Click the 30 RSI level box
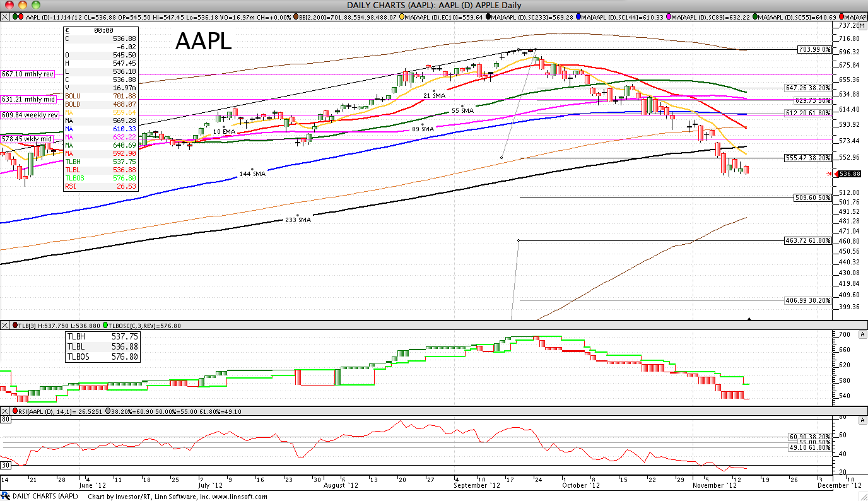The width and height of the screenshot is (868, 501). tap(5, 465)
